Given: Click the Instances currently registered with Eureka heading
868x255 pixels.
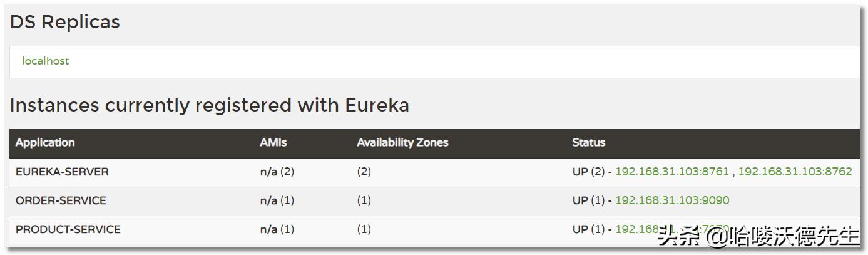Looking at the screenshot, I should [209, 105].
